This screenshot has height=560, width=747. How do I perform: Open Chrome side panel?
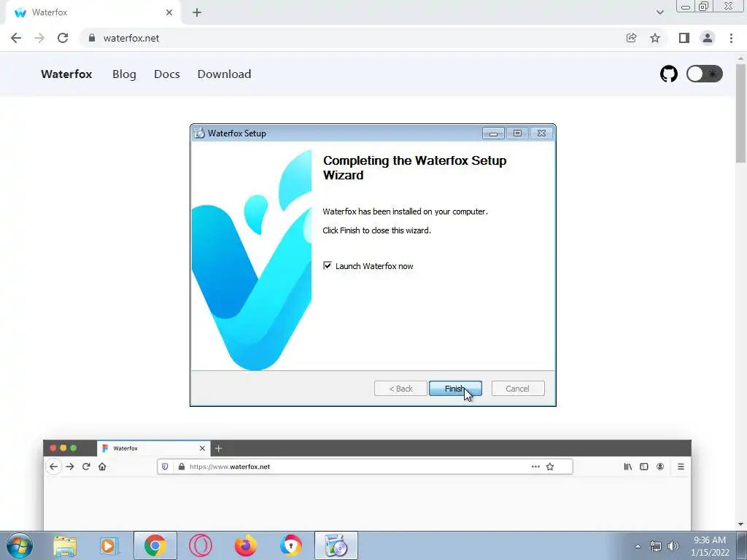(684, 38)
